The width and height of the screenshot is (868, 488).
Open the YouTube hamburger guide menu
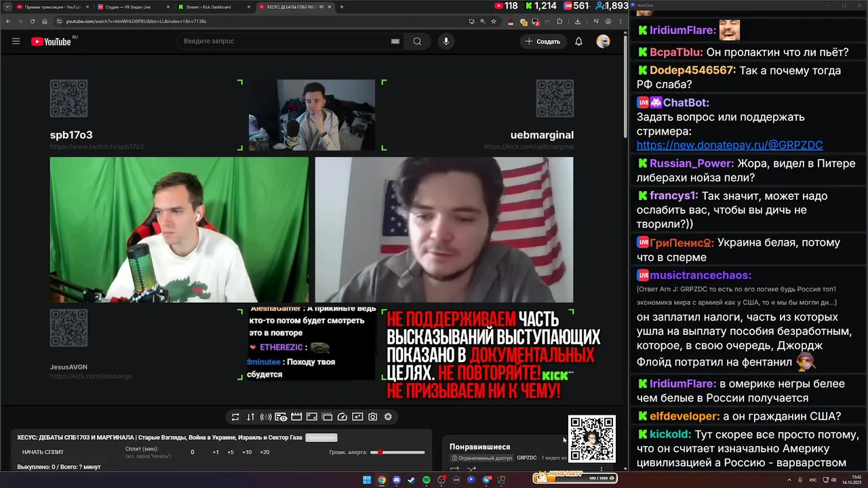click(x=16, y=41)
